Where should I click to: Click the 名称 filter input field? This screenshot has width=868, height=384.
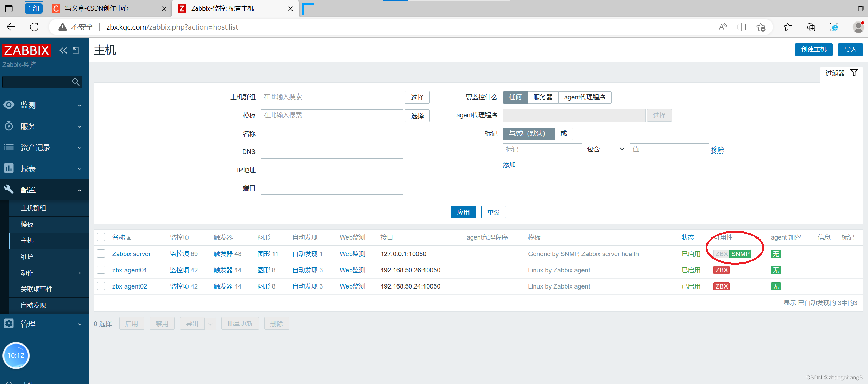[x=332, y=134]
